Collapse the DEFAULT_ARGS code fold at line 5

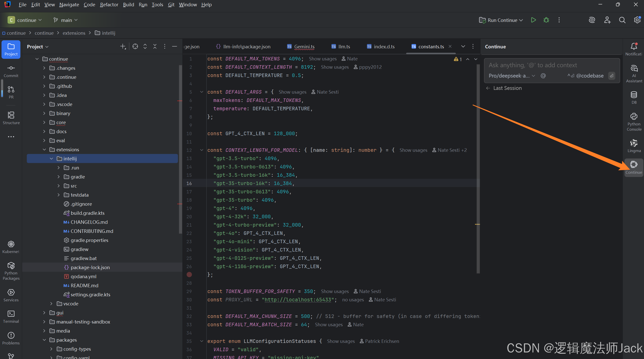[201, 92]
